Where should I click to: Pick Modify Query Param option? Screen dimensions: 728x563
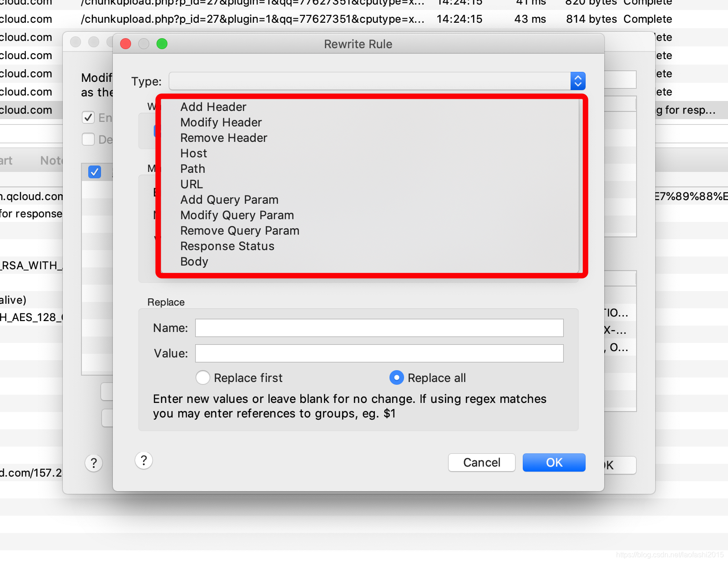click(x=237, y=215)
